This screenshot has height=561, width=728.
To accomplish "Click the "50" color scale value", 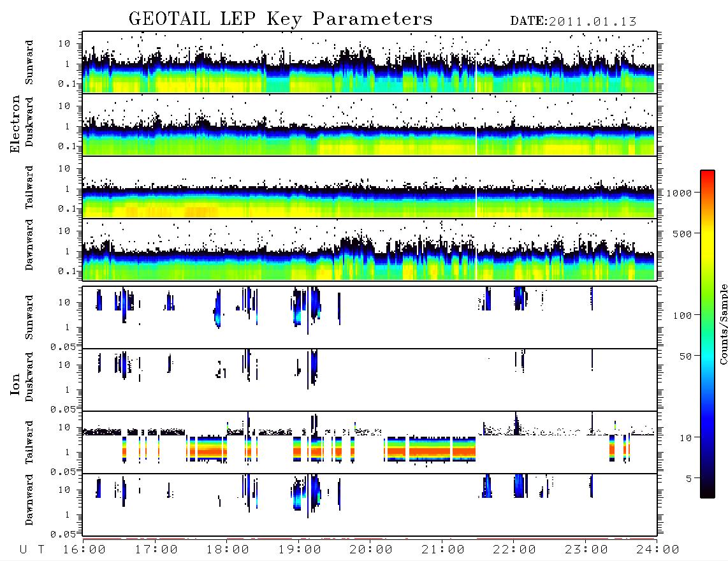I will [x=686, y=356].
